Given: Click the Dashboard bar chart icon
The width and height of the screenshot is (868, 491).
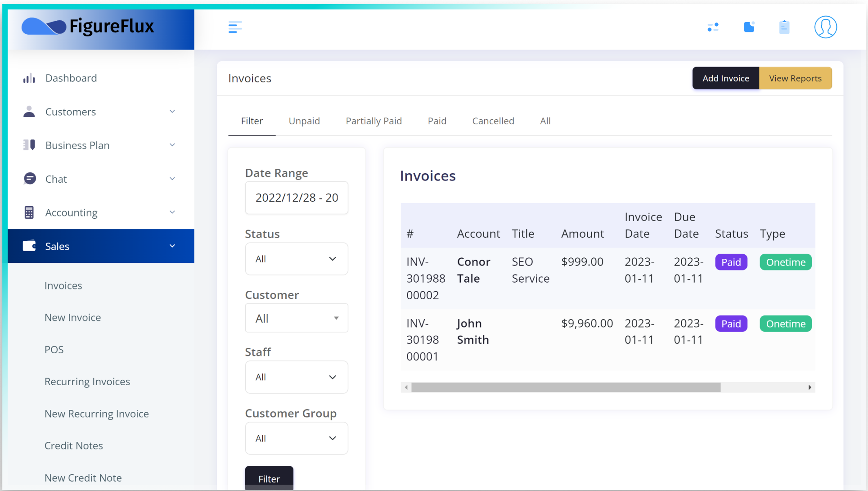Looking at the screenshot, I should point(29,78).
